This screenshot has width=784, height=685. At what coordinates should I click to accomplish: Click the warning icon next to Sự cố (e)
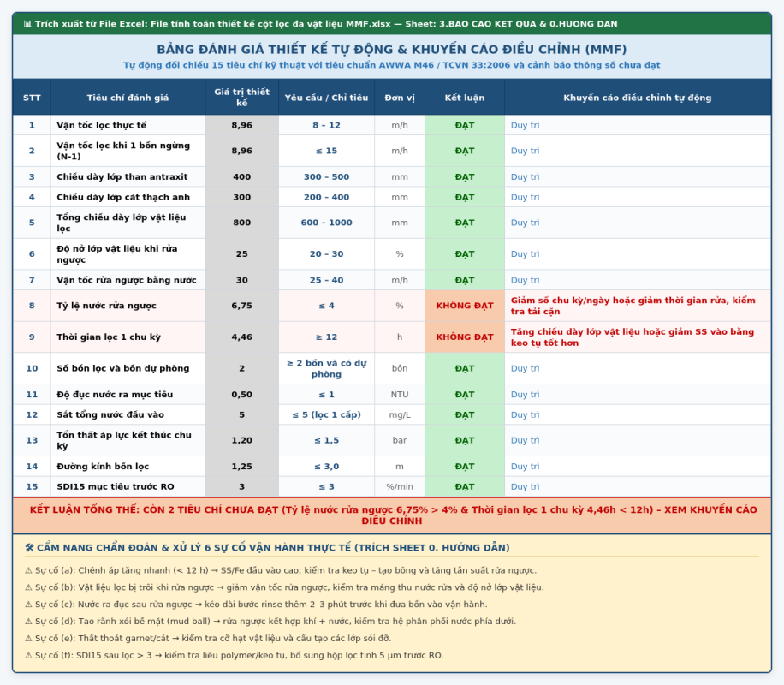[x=28, y=639]
